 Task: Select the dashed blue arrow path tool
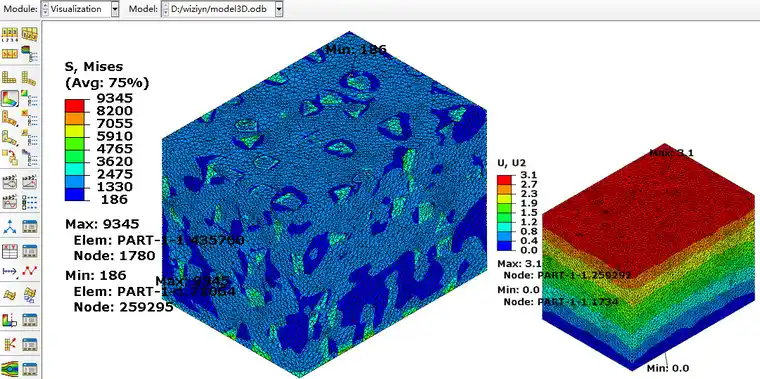[10, 271]
